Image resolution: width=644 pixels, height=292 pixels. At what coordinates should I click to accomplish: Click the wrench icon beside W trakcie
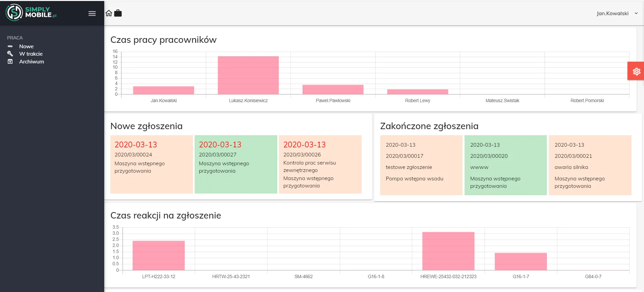click(x=10, y=54)
